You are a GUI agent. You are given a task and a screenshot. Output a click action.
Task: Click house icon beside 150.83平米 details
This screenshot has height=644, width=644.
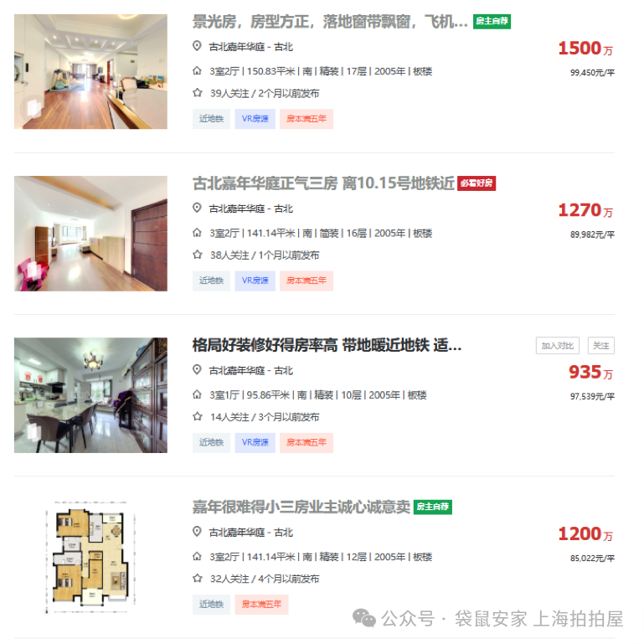pyautogui.click(x=197, y=71)
